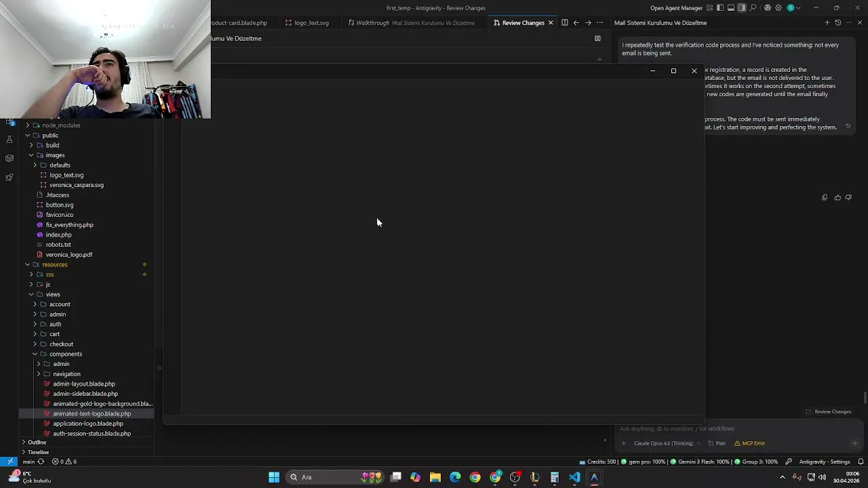The image size is (868, 488).
Task: Open Windows Start menu
Action: (274, 477)
